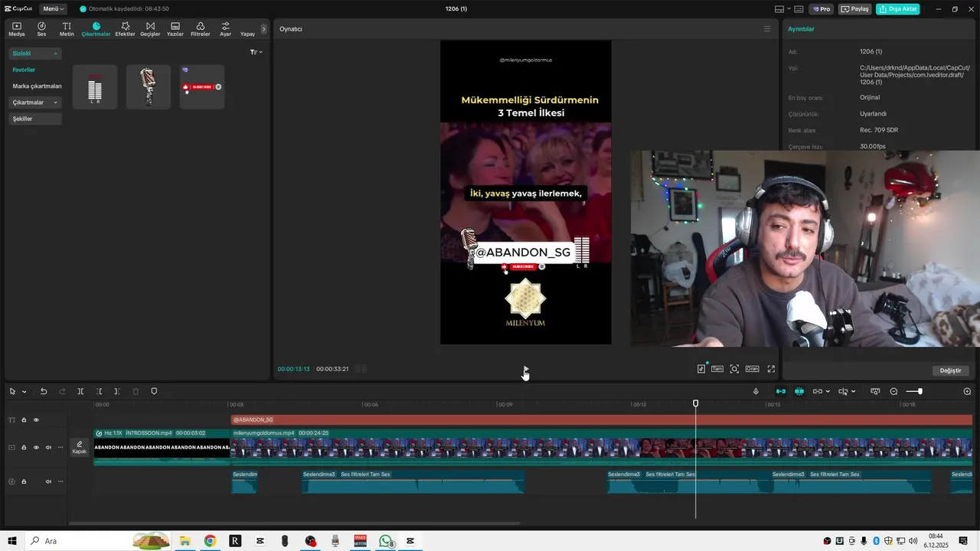Image resolution: width=980 pixels, height=551 pixels.
Task: Open the Oran aspect ratio button
Action: (x=752, y=369)
